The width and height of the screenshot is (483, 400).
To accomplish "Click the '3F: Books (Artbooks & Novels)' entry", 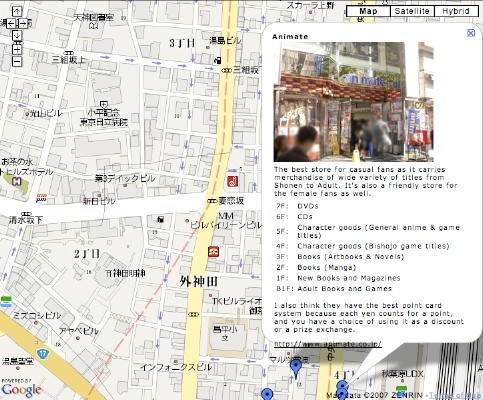I will click(340, 257).
